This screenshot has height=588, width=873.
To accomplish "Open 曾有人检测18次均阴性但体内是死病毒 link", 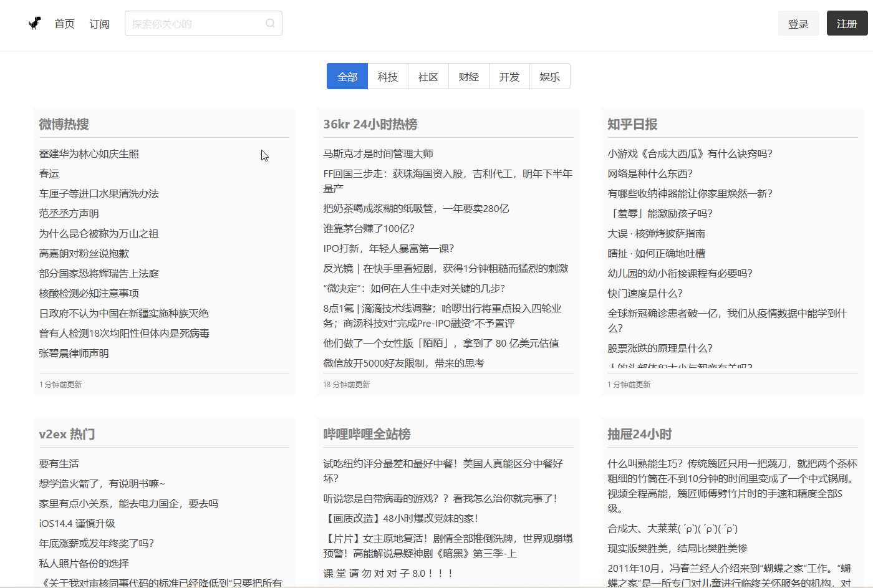I will [124, 334].
